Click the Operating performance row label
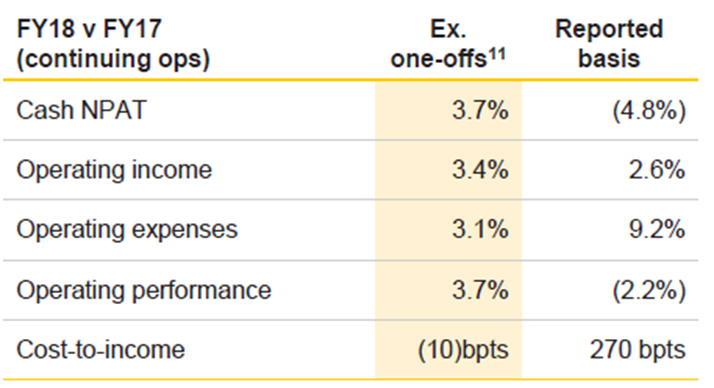The image size is (714, 388). [144, 290]
